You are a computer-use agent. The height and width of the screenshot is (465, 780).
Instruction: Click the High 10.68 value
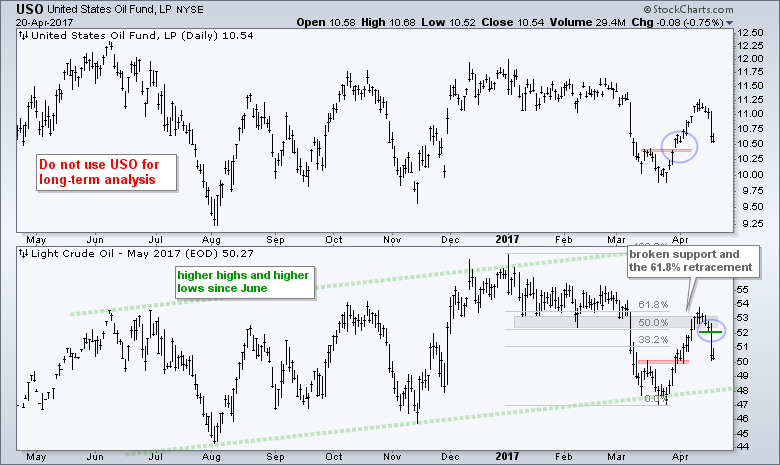click(x=388, y=22)
